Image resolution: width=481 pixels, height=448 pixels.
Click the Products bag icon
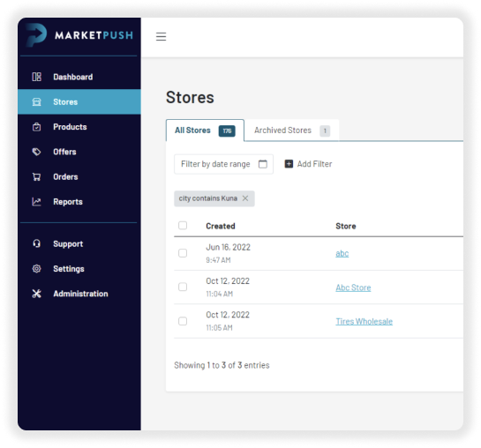pos(36,127)
